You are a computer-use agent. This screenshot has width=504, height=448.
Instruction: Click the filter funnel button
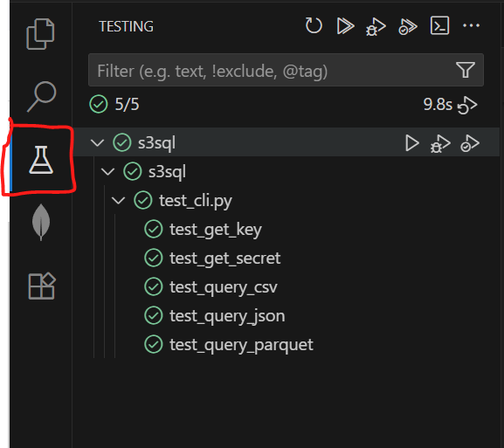(466, 70)
